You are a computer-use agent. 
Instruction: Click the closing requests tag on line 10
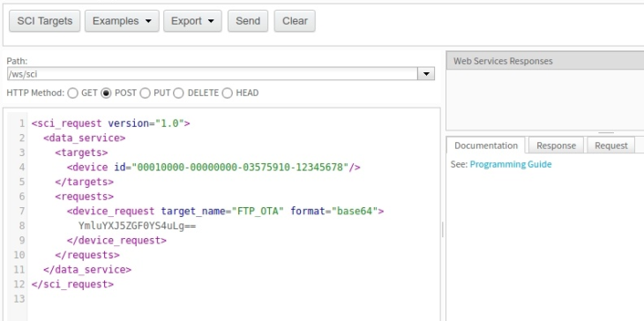point(87,256)
